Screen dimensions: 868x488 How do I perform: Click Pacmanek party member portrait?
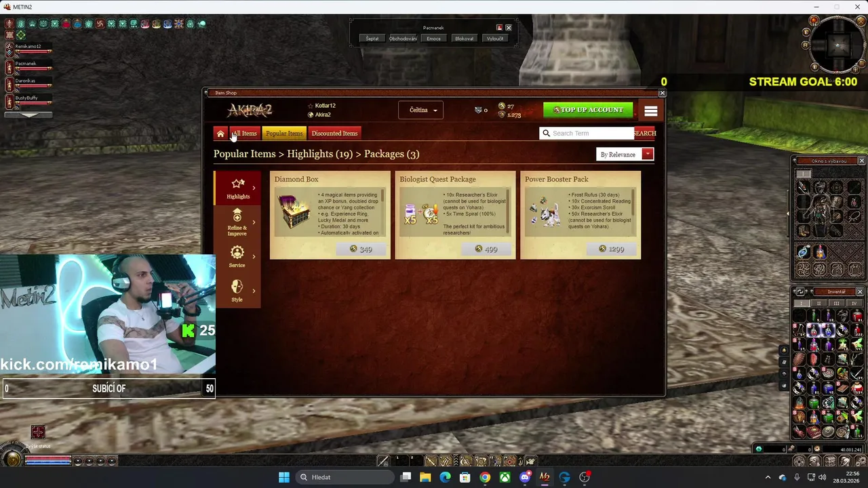9,67
